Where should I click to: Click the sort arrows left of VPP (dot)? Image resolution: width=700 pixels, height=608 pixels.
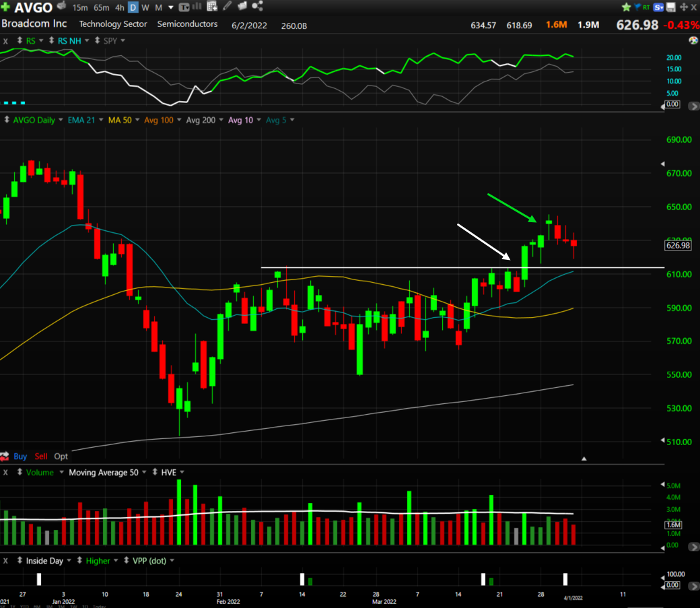pyautogui.click(x=127, y=560)
